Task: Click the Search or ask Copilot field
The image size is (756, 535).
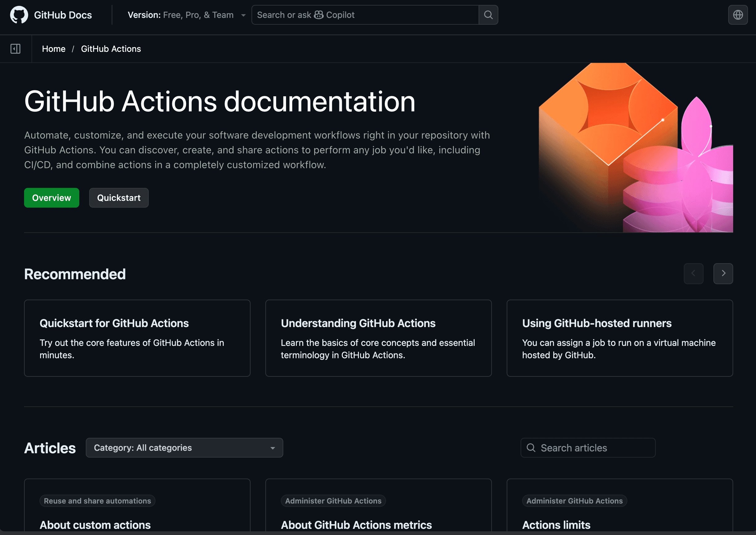Action: [365, 15]
